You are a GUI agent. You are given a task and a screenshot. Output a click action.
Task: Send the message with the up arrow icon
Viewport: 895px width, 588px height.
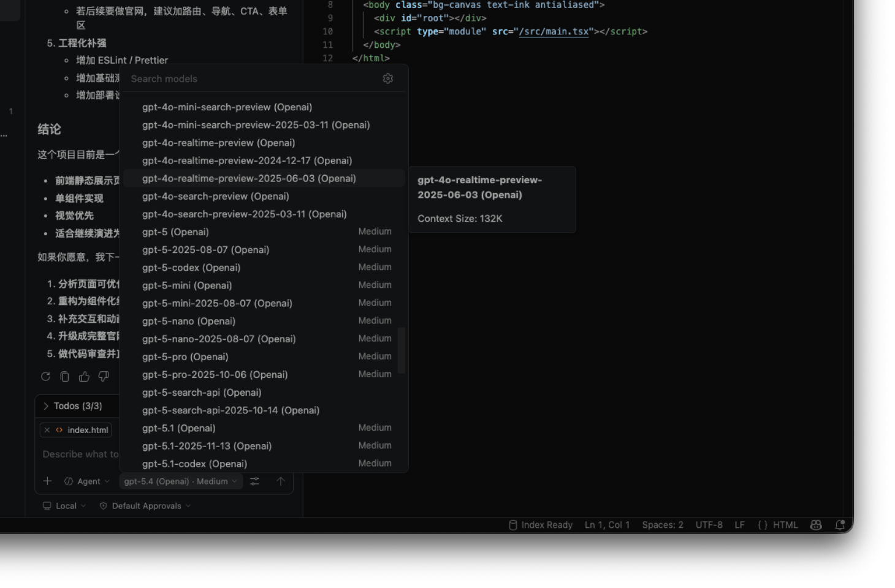click(x=281, y=481)
